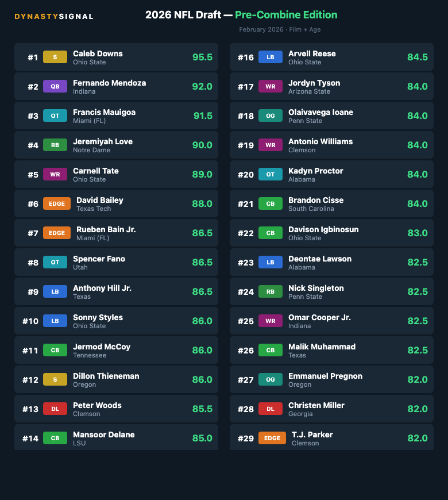Click Mansoor Delane's 85.0 grade
The image size is (448, 500).
[x=202, y=439]
